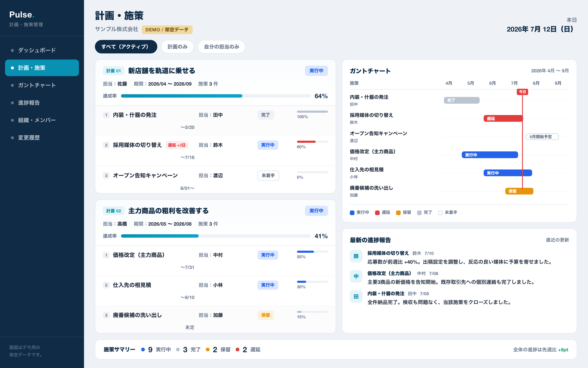Click the red 遅延 legend swatch

pyautogui.click(x=377, y=213)
